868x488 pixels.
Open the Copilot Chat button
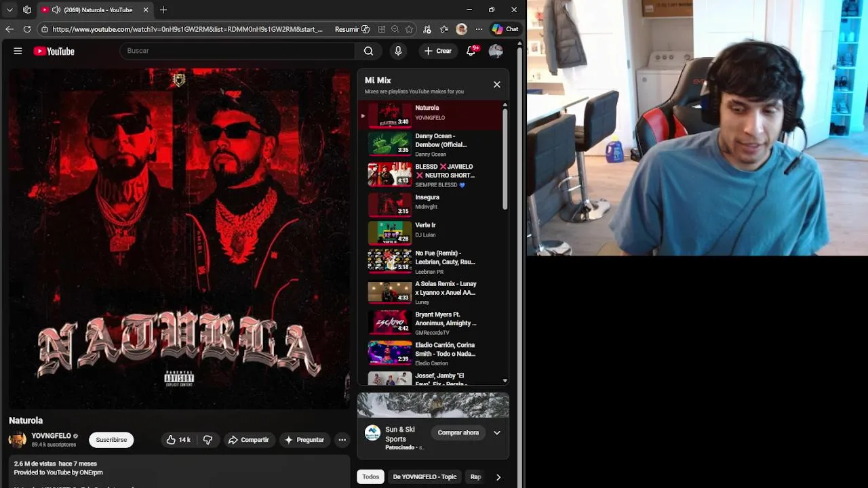[505, 29]
